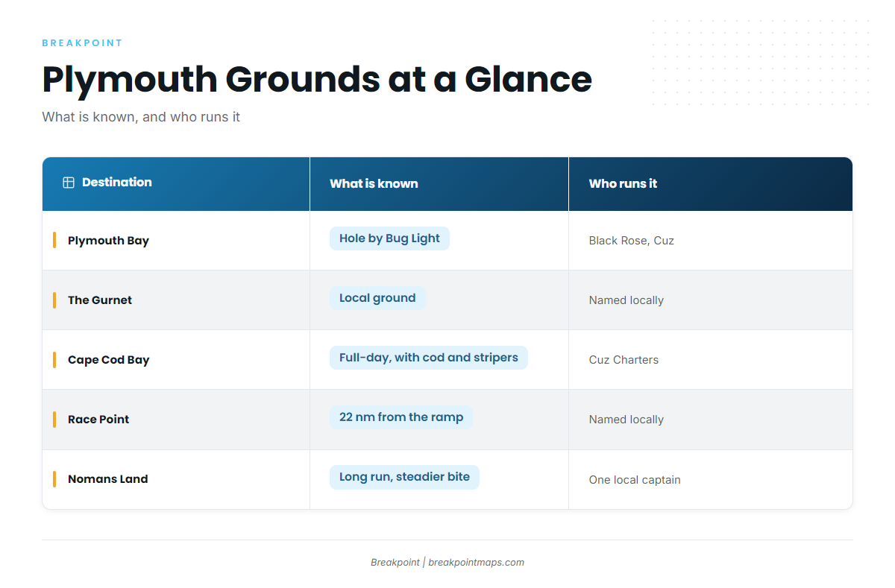
Task: Click the table grid icon beside Destination
Action: click(x=69, y=183)
